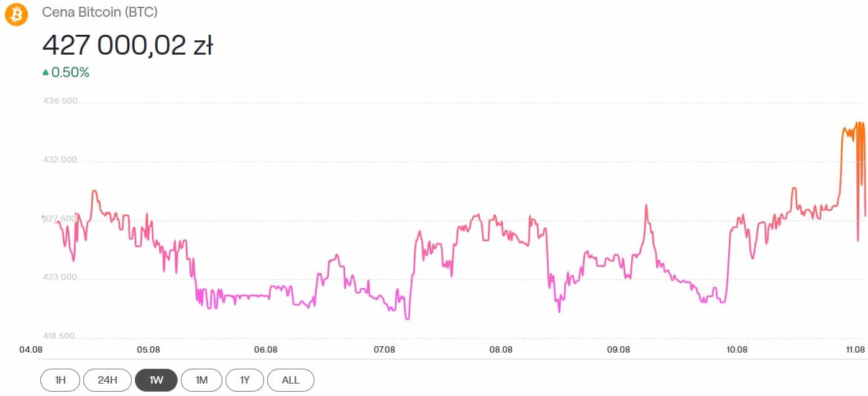Click the 11.08 date label
This screenshot has width=868, height=396.
point(856,349)
